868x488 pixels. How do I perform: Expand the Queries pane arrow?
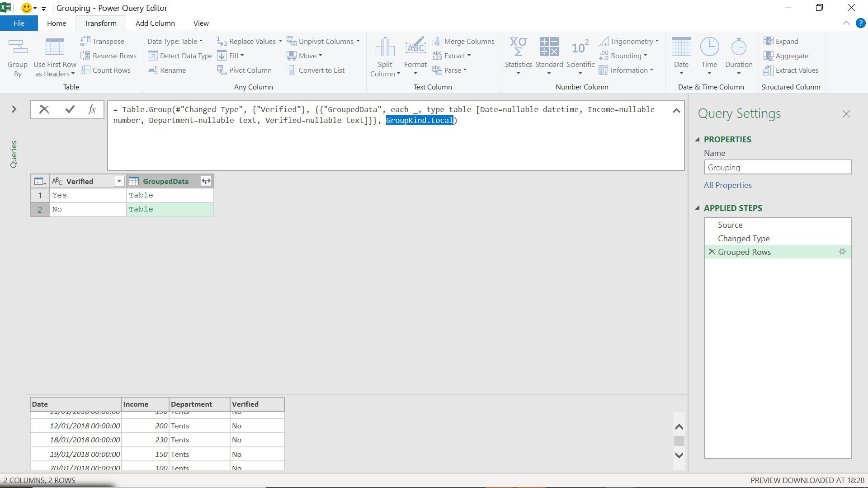click(x=14, y=109)
